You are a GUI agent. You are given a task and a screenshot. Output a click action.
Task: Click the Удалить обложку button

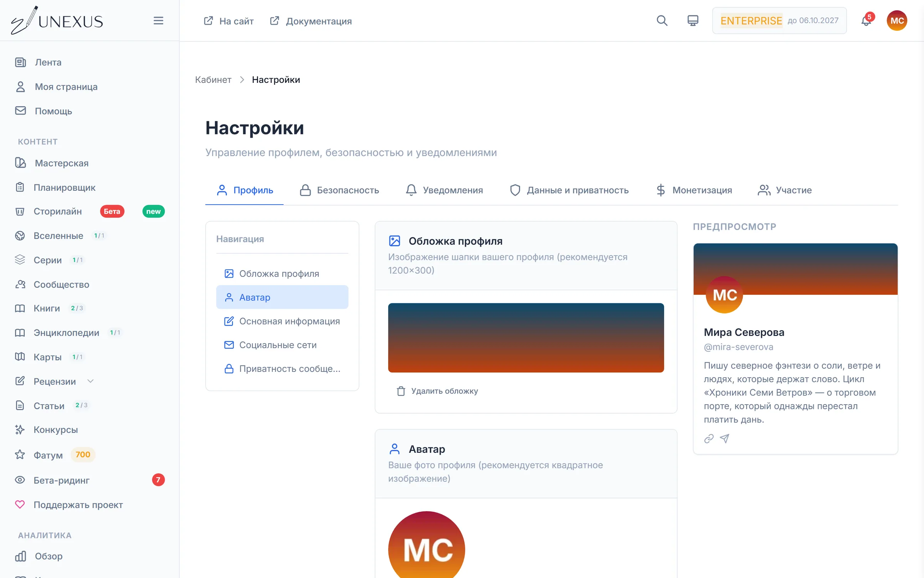437,391
